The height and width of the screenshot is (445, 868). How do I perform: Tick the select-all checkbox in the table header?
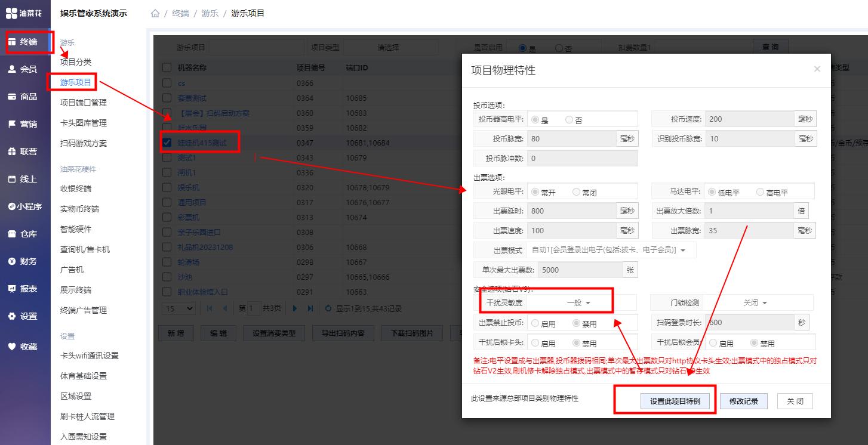coord(167,68)
